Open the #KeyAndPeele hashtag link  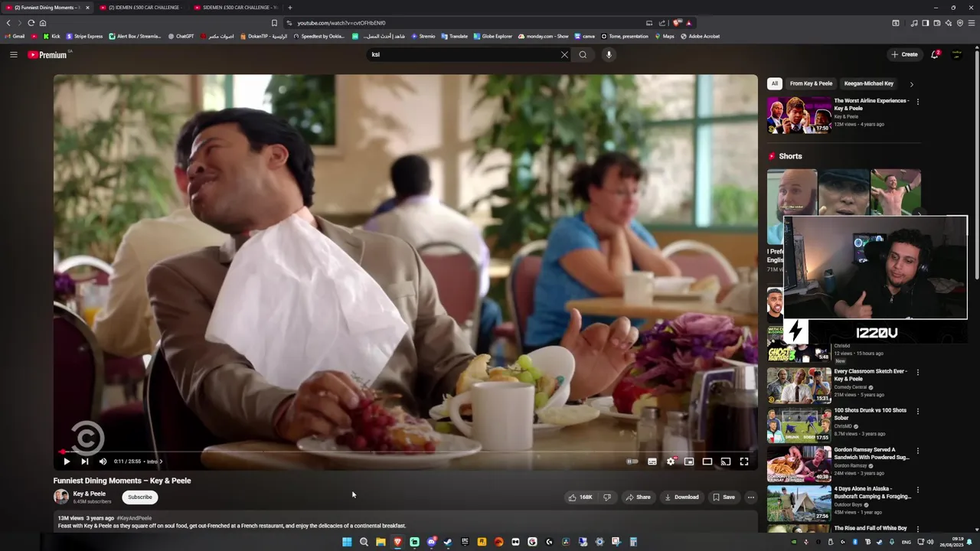(134, 518)
